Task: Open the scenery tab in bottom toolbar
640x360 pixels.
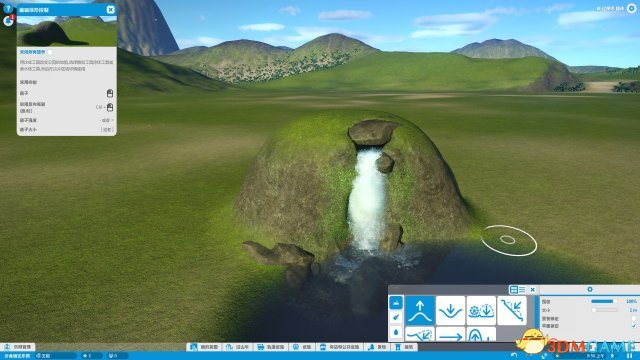Action: [377, 347]
